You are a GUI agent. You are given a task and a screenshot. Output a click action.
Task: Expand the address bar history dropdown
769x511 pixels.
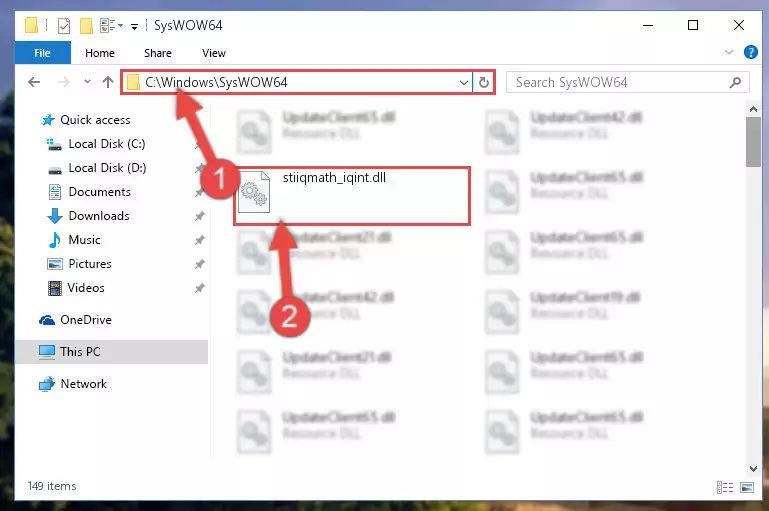coord(463,82)
